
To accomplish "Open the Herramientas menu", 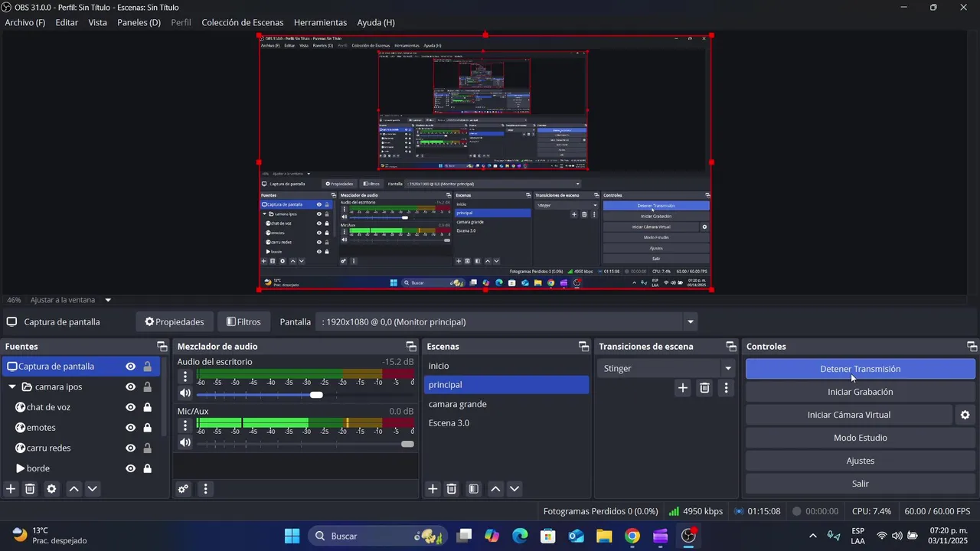I will click(320, 22).
